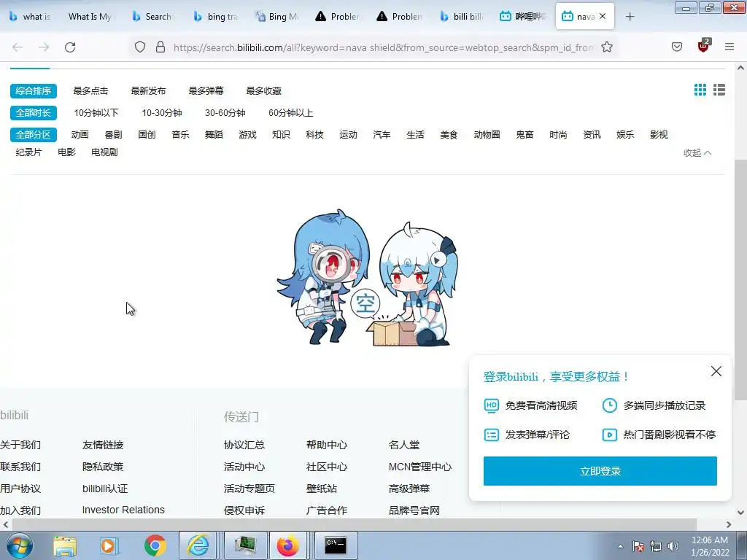Open Investor Relations footer link
Screen dimensions: 747x560
123,510
